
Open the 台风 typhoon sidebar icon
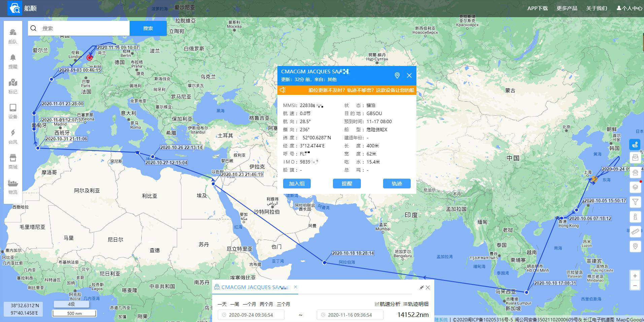(x=13, y=137)
